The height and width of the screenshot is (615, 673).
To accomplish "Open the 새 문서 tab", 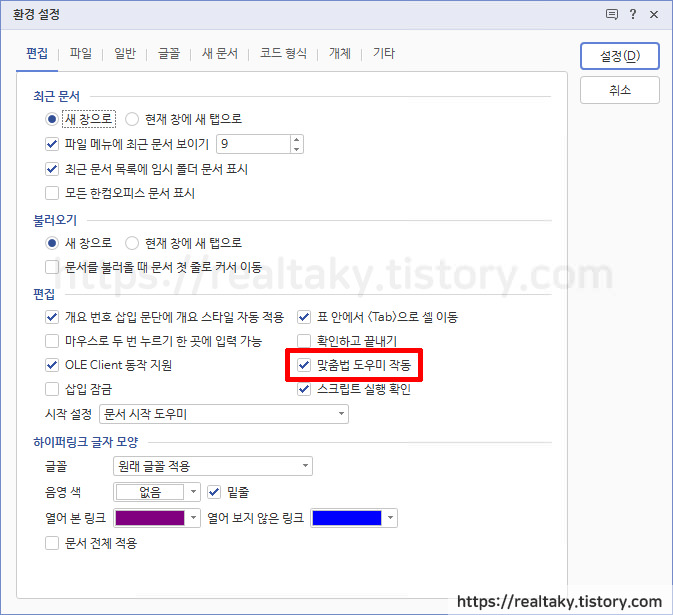I will (219, 53).
